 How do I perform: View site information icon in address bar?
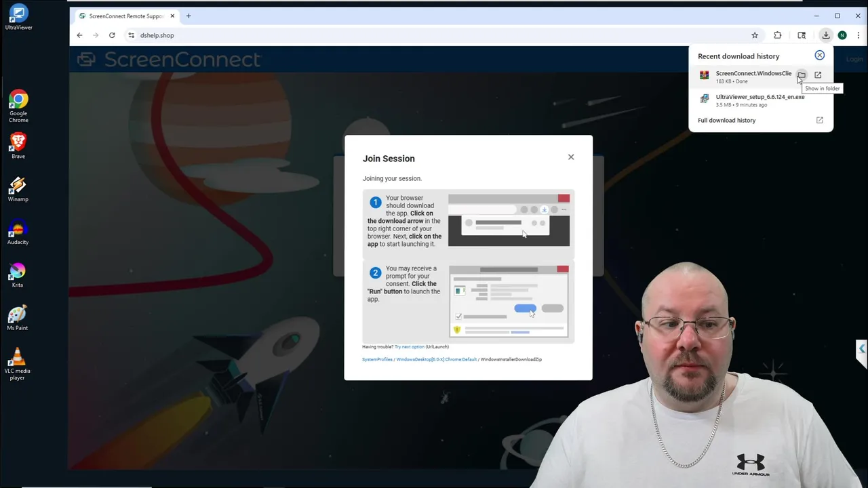[x=132, y=35]
